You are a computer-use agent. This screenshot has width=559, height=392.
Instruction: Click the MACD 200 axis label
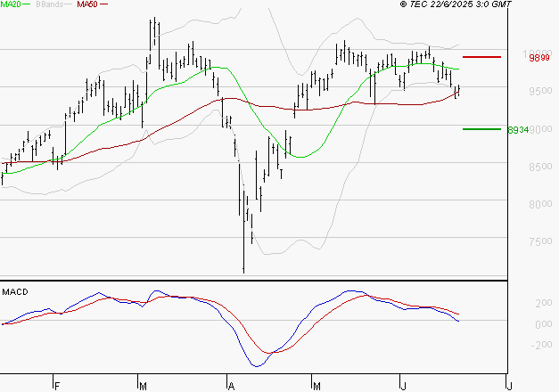(544, 303)
